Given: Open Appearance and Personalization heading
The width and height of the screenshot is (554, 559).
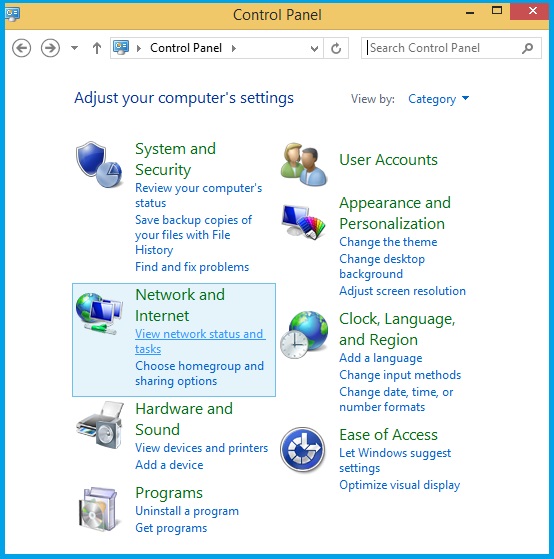Looking at the screenshot, I should point(395,213).
